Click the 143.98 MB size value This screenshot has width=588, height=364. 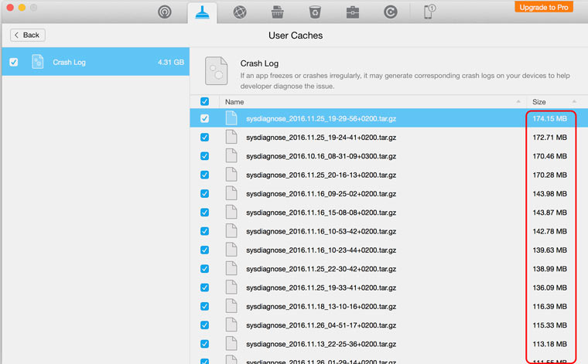[550, 194]
